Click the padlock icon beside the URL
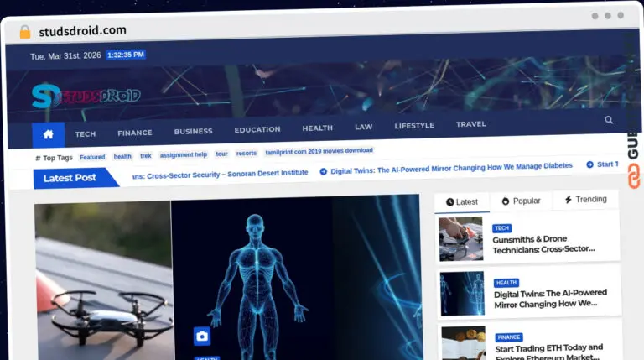The image size is (644, 360). click(x=25, y=32)
